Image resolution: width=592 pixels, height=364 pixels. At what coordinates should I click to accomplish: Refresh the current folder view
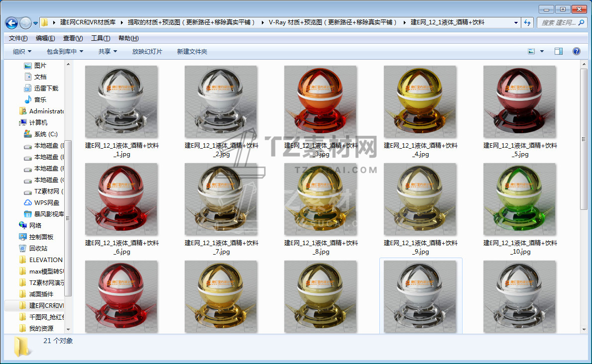point(527,23)
